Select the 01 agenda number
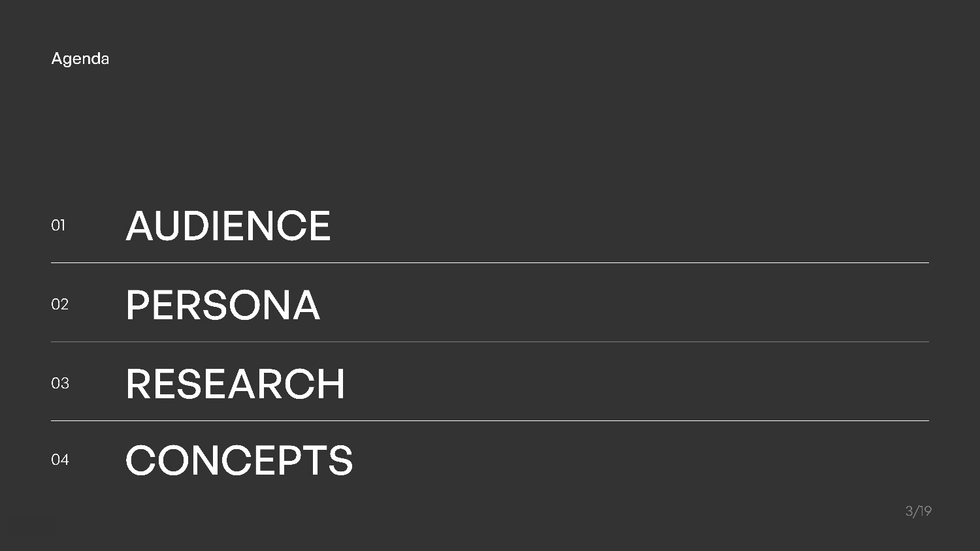980x551 pixels. click(x=58, y=225)
